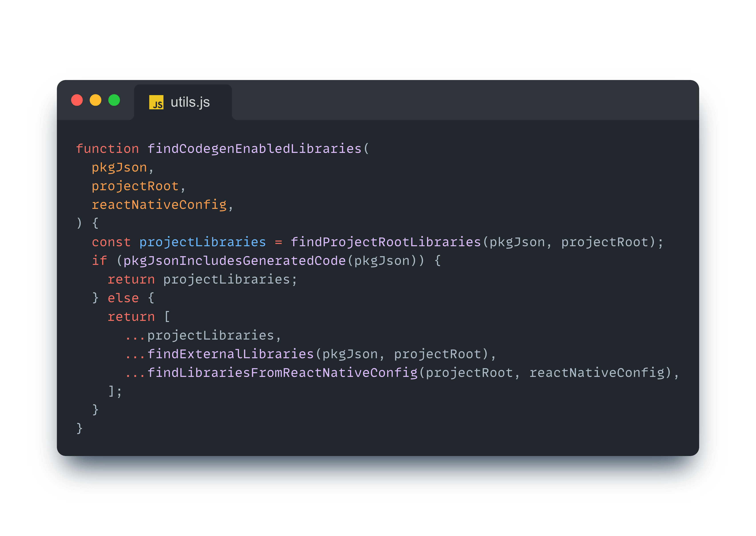Click the return keyword before open bracket
The image size is (756, 536).
click(x=131, y=317)
